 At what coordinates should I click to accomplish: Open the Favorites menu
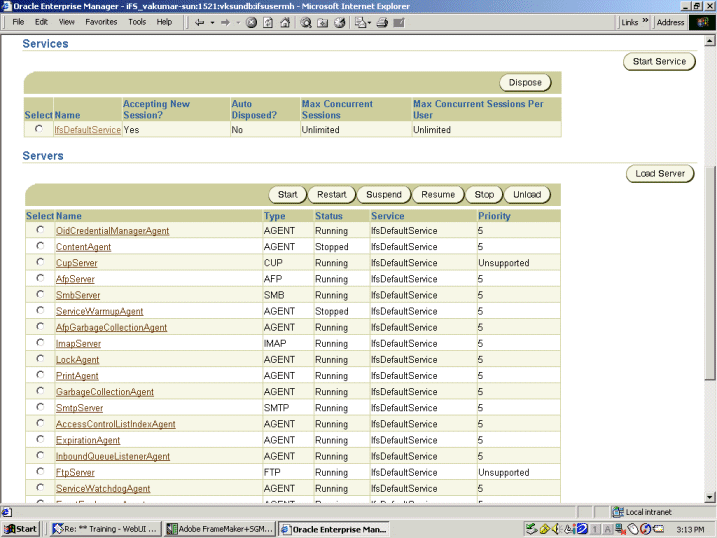pos(101,22)
